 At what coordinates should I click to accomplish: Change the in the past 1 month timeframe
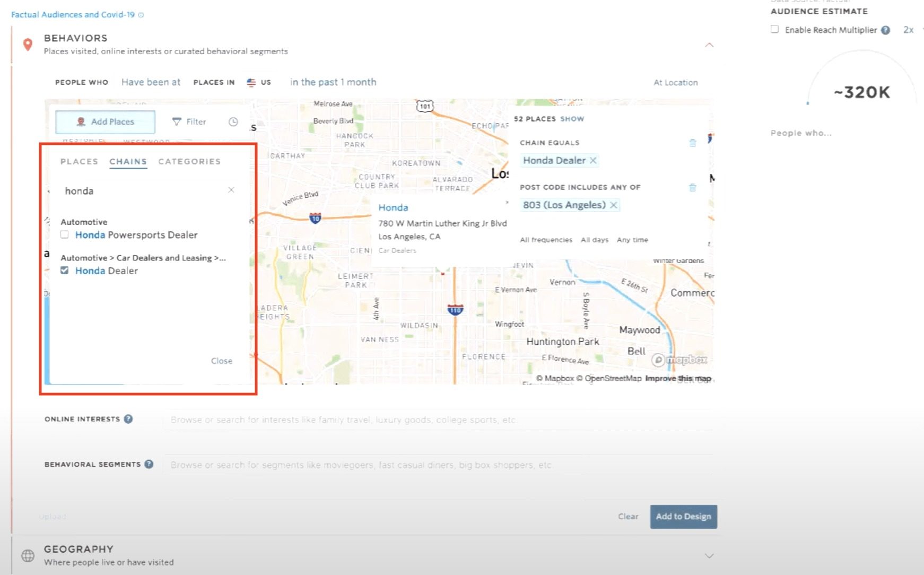point(333,82)
